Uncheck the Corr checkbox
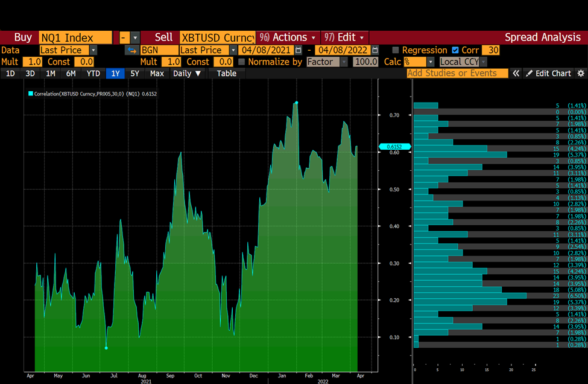 (x=455, y=50)
